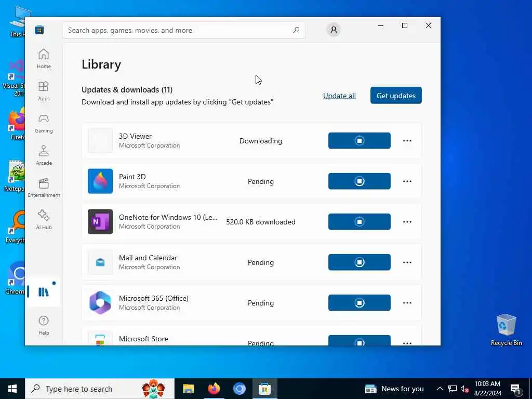Focus the taskbar 'Type here to search' box
Viewport: 532px width, 399px height.
100,389
